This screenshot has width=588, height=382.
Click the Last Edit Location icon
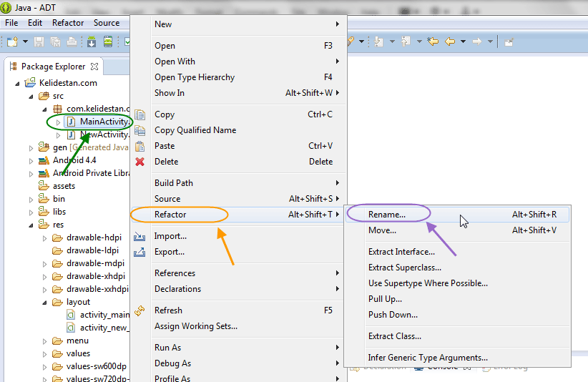433,41
